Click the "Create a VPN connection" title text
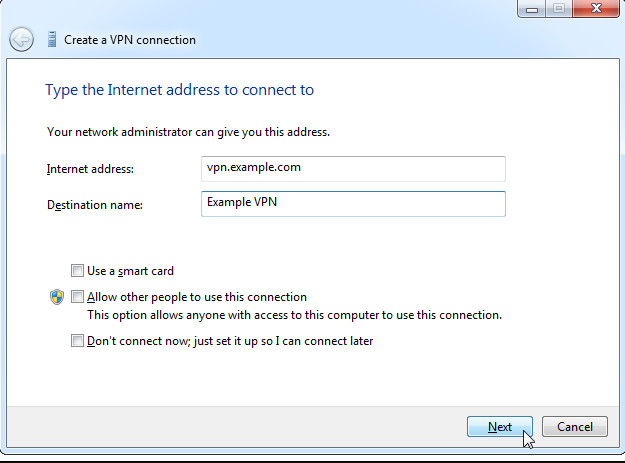625x463 pixels. tap(130, 40)
